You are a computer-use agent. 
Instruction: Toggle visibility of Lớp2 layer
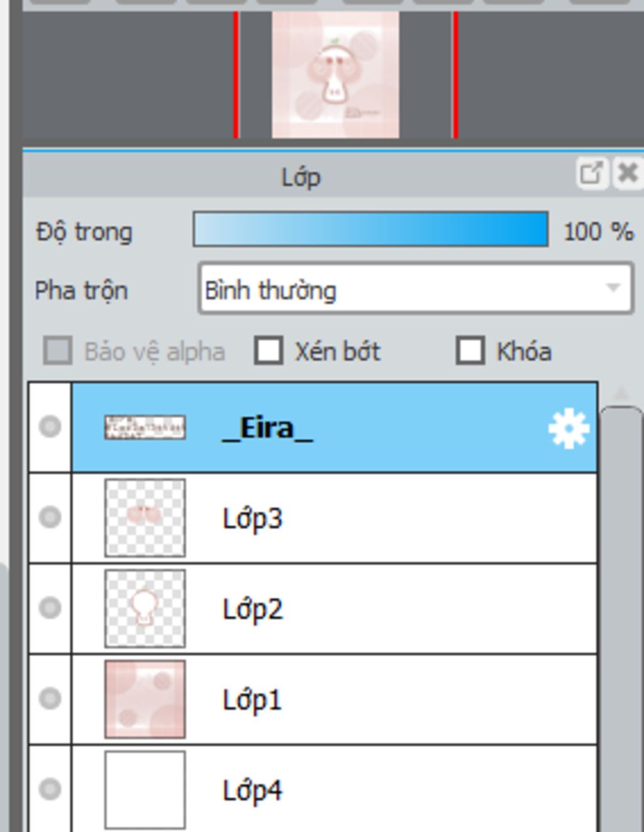50,607
